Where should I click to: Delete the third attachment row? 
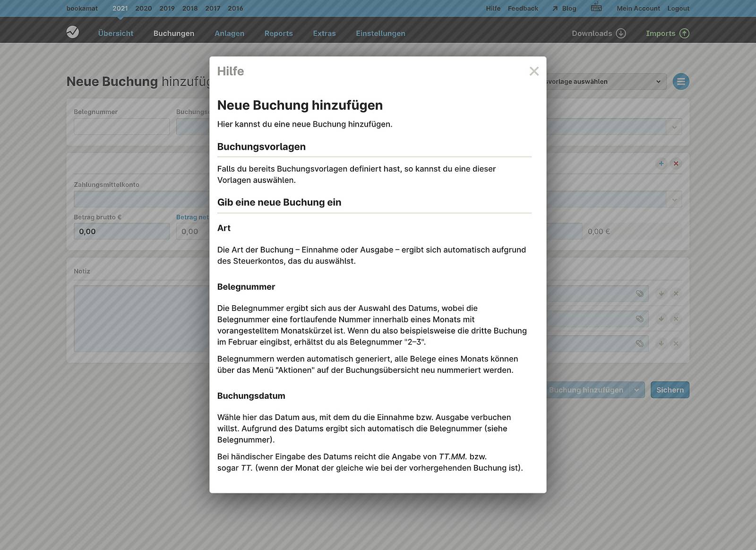coord(676,344)
